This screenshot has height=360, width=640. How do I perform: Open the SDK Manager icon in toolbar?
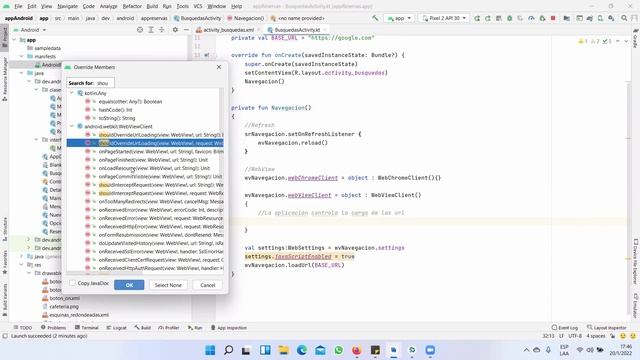pos(611,18)
